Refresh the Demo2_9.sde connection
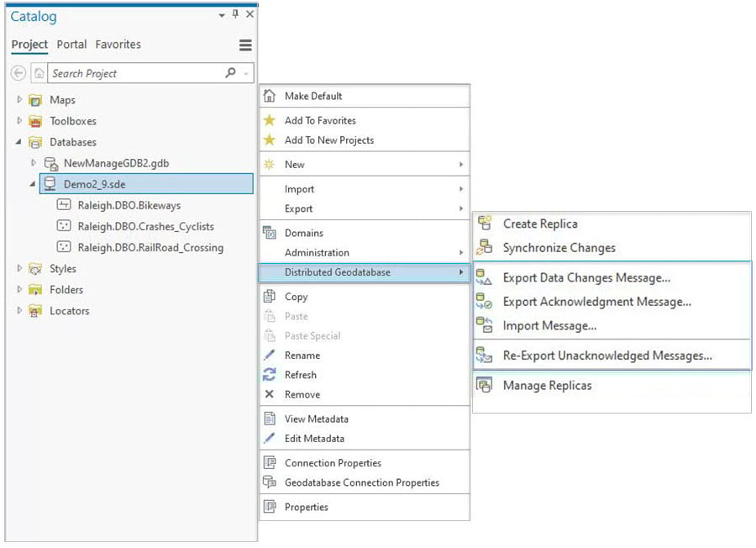 click(304, 375)
